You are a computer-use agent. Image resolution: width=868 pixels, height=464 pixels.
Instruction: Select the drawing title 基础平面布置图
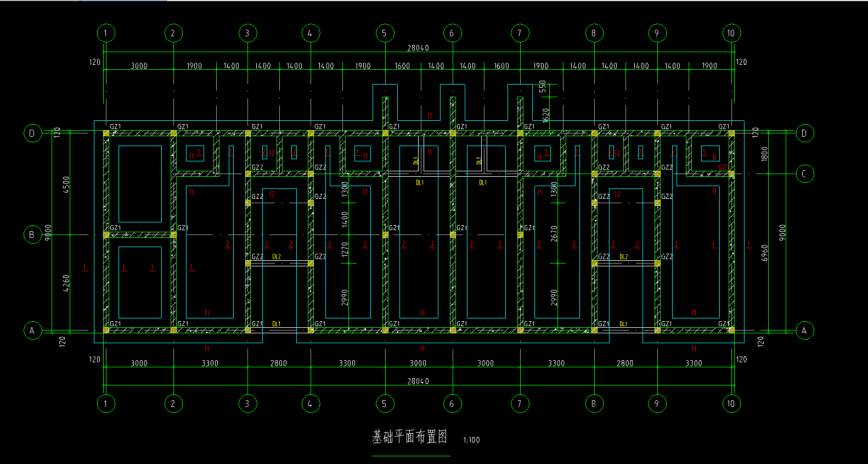coord(410,437)
